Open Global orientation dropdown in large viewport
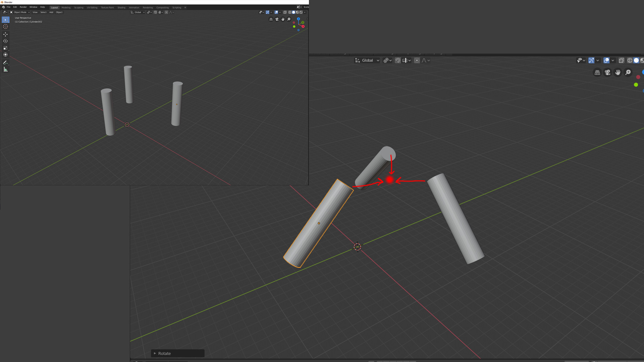 [x=367, y=60]
